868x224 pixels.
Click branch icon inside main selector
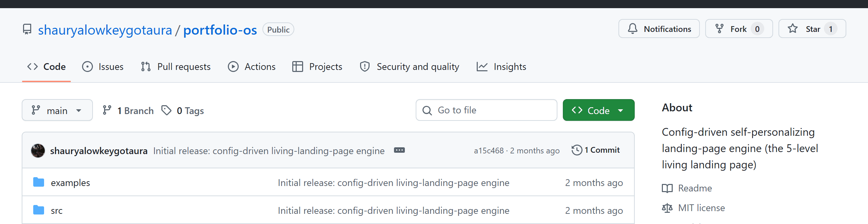[36, 110]
